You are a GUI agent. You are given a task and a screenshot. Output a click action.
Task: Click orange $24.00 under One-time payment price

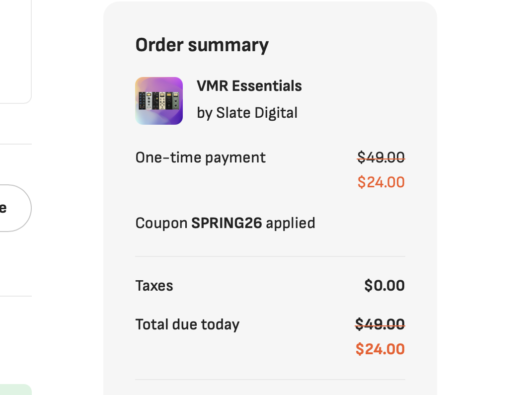click(x=381, y=182)
